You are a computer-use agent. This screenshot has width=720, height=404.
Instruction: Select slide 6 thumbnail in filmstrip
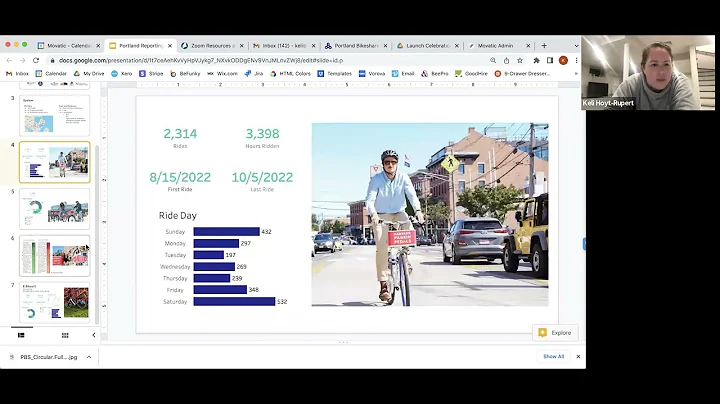[55, 256]
